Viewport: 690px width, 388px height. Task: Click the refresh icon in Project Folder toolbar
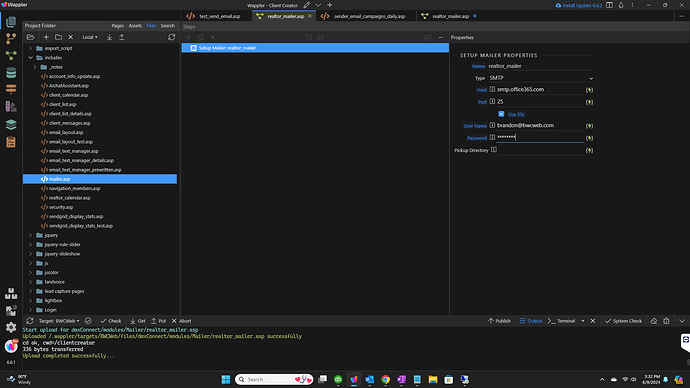[172, 37]
